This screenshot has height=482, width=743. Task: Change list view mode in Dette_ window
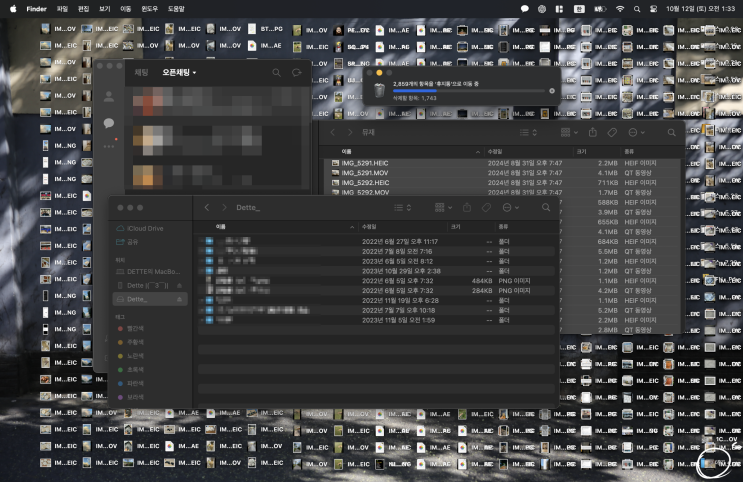tap(402, 208)
